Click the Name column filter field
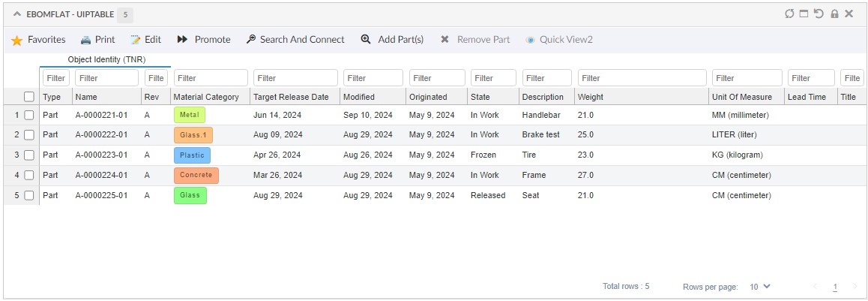 [106, 78]
